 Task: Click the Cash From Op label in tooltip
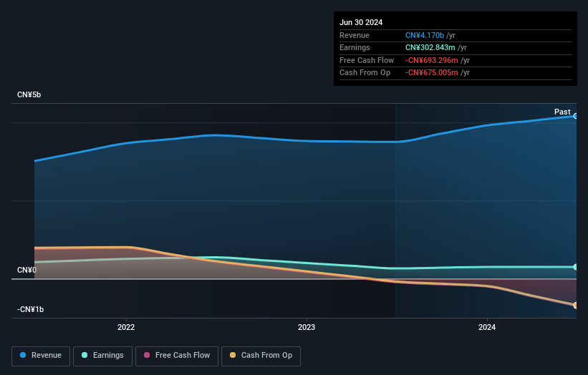pyautogui.click(x=365, y=73)
